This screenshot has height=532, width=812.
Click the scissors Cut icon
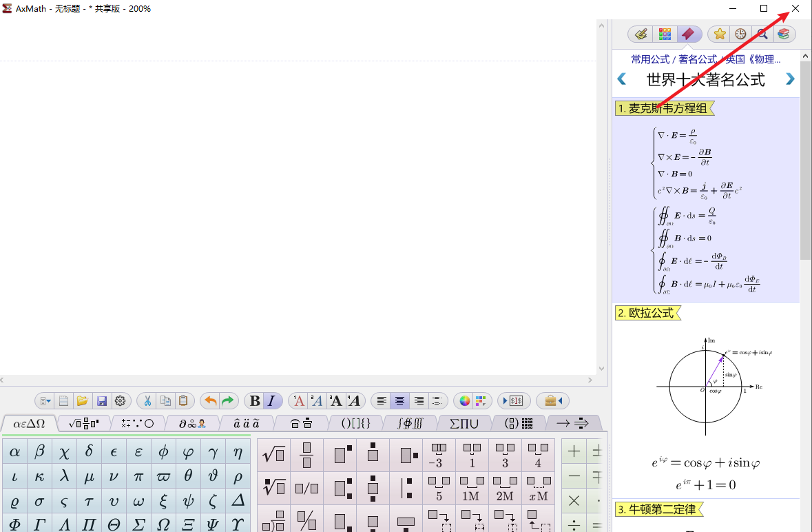coord(147,401)
